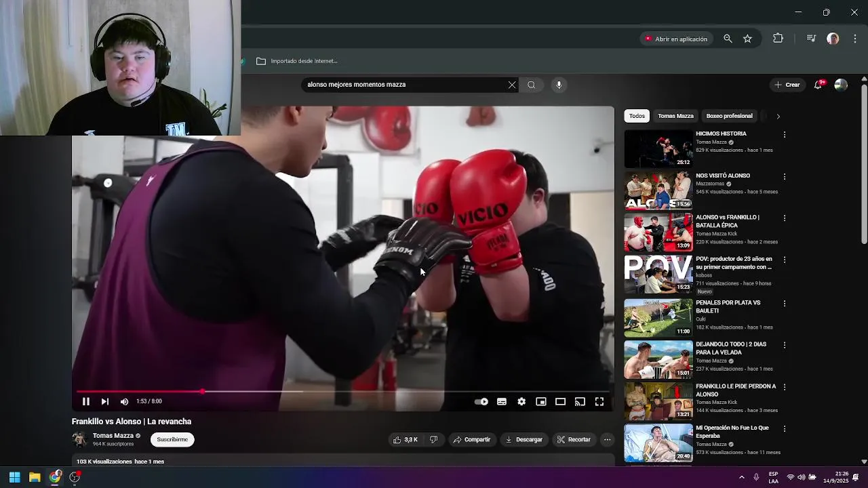Open more actions below the video
Screen dimensions: 868x488
coord(608,439)
